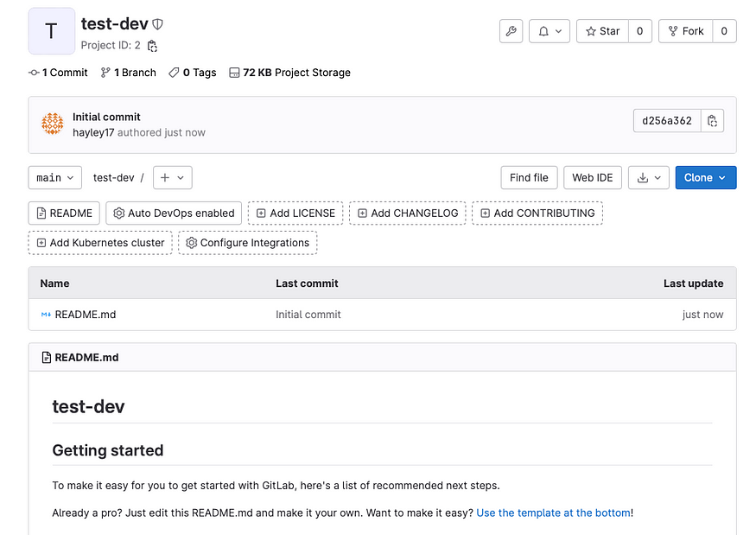Viewport: 756px width, 535px height.
Task: Click the README.md preview header link
Action: tap(86, 358)
